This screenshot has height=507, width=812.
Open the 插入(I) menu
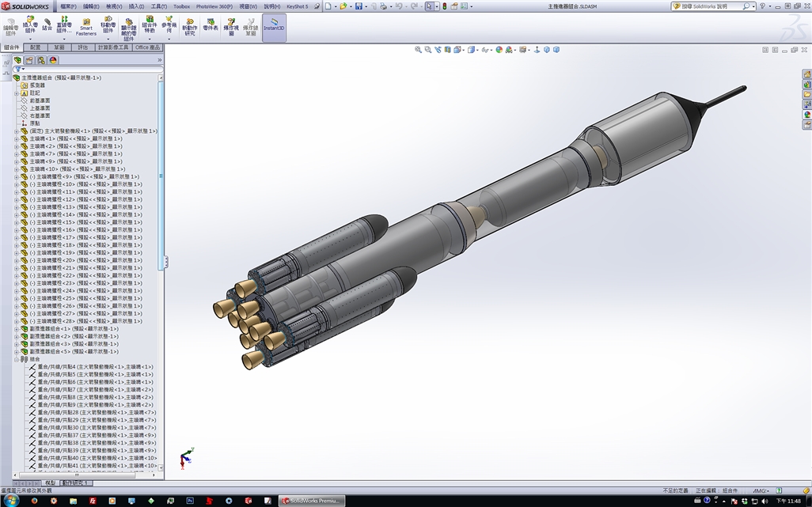[136, 6]
